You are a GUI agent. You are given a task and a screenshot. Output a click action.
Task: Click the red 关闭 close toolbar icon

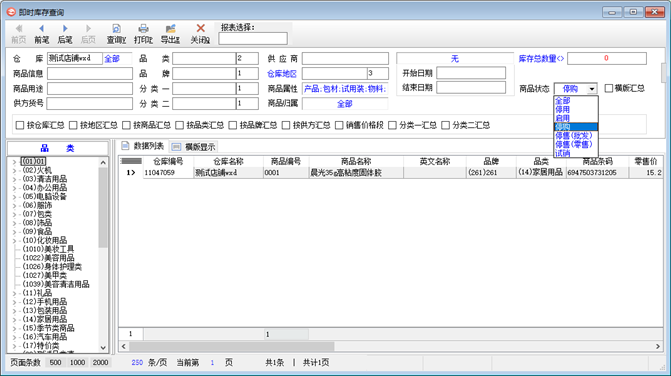pos(200,28)
